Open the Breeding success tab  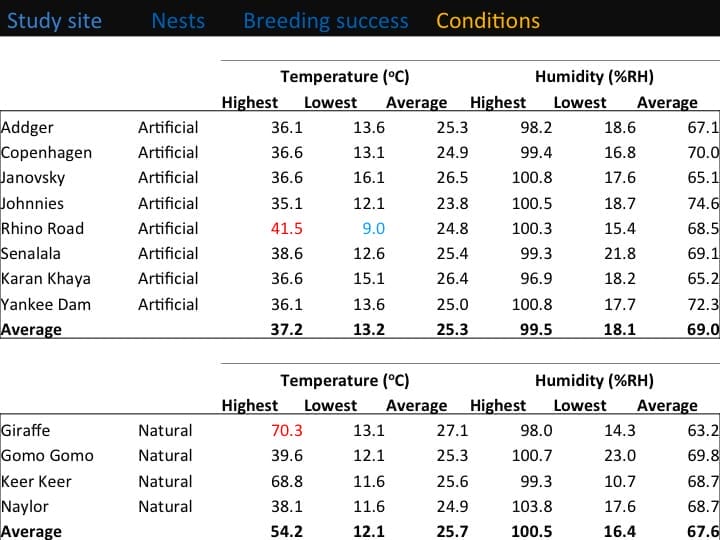click(326, 21)
